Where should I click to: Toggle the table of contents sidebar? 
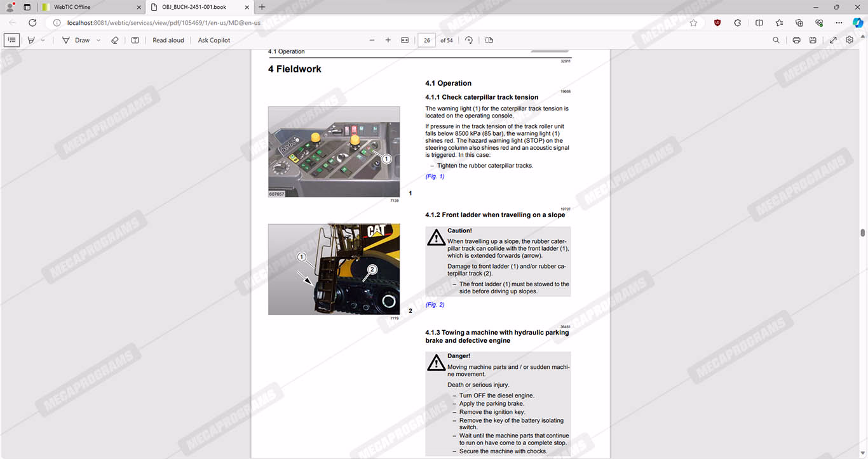[x=11, y=40]
